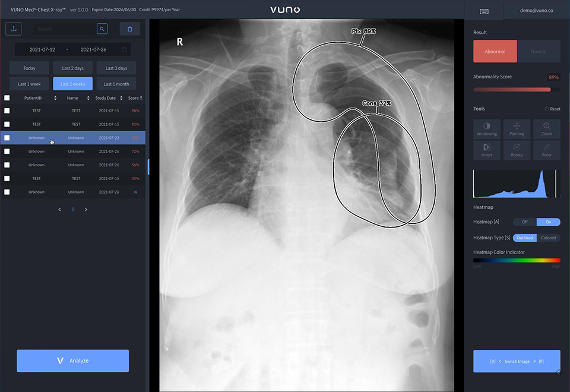Choose the Rotate tool
Image resolution: width=570 pixels, height=392 pixels.
click(517, 150)
